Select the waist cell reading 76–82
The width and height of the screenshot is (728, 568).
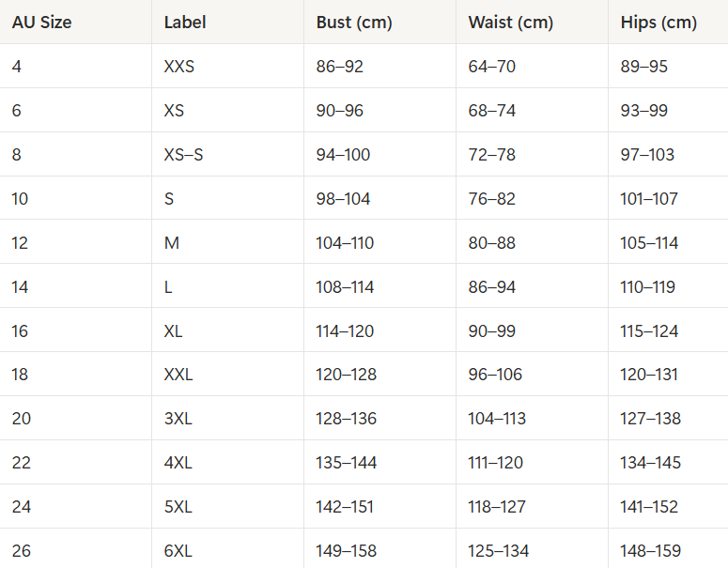coord(492,199)
